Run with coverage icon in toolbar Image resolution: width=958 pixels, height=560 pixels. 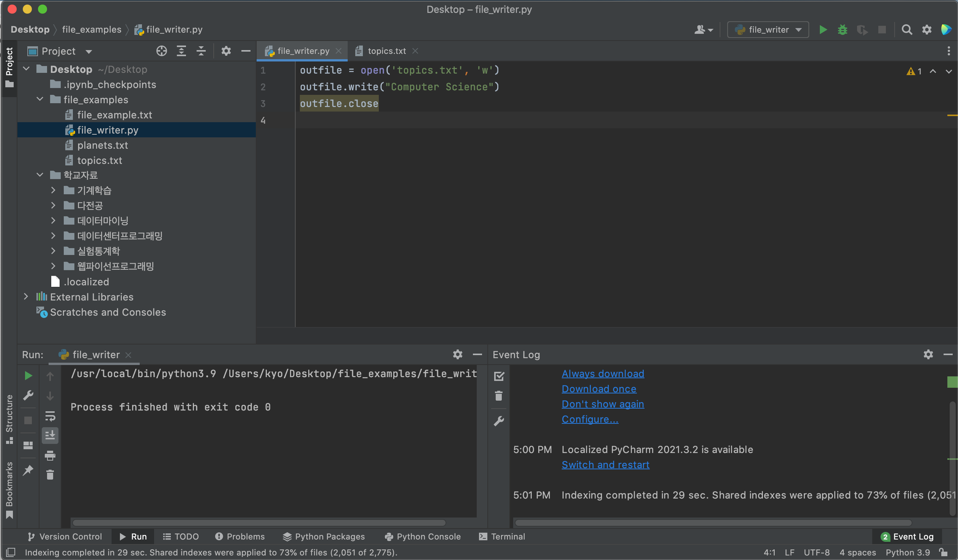click(x=862, y=30)
